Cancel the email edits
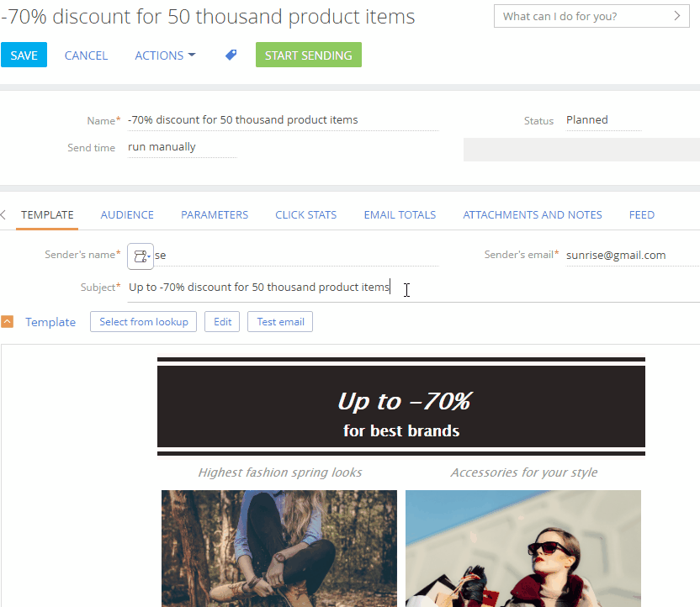This screenshot has width=700, height=607. click(x=86, y=55)
